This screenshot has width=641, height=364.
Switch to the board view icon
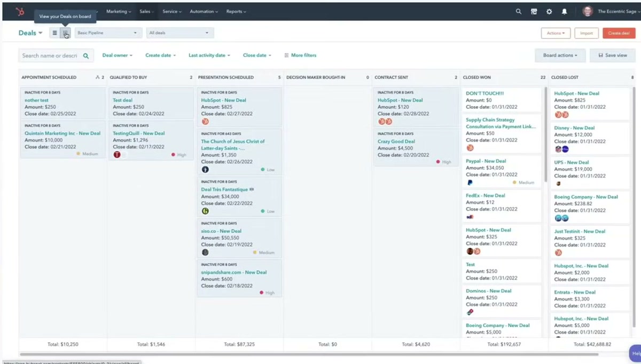pos(65,33)
